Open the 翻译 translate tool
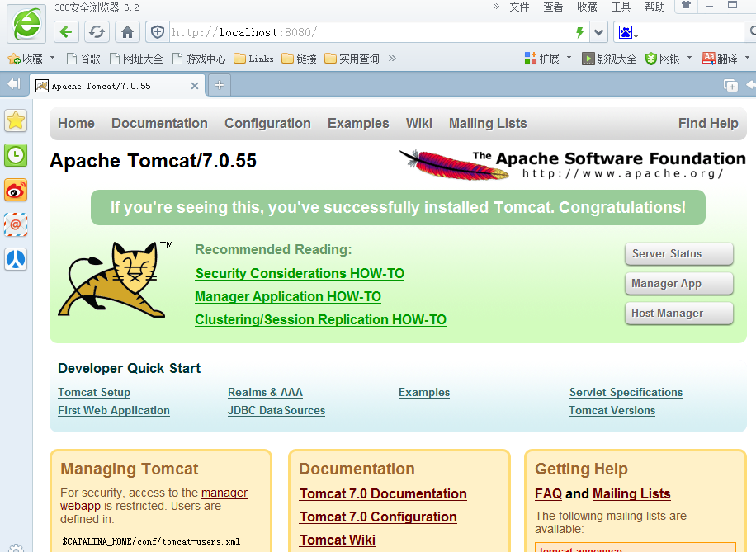Image resolution: width=756 pixels, height=552 pixels. 720,59
